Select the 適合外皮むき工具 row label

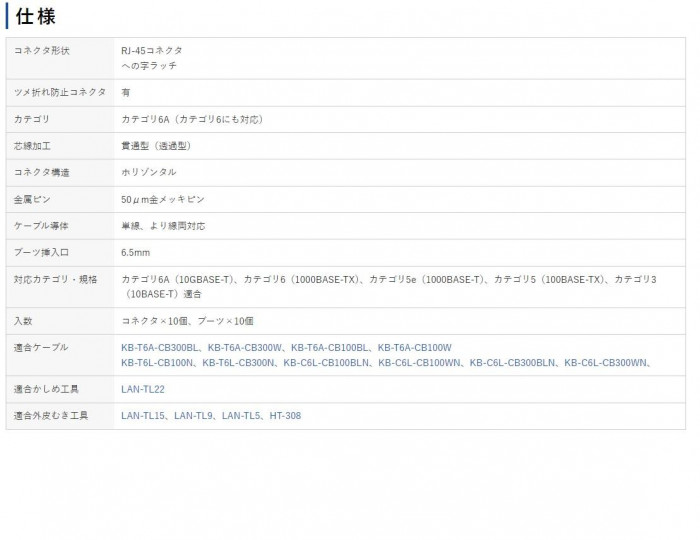[51, 415]
